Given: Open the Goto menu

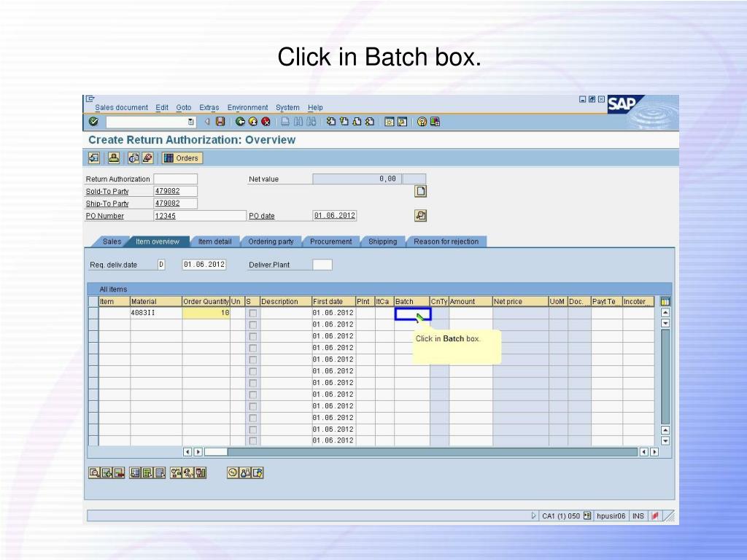Looking at the screenshot, I should [x=183, y=108].
